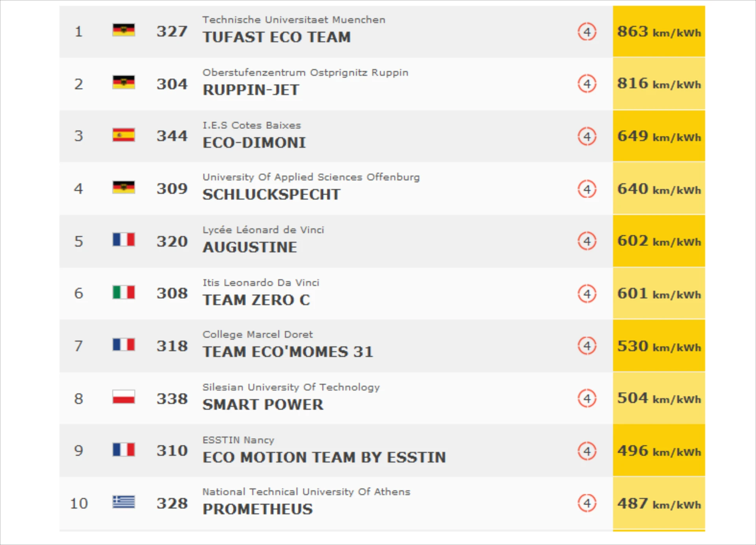Click the 601 km/kWh result cell
The image size is (756, 545).
[659, 294]
